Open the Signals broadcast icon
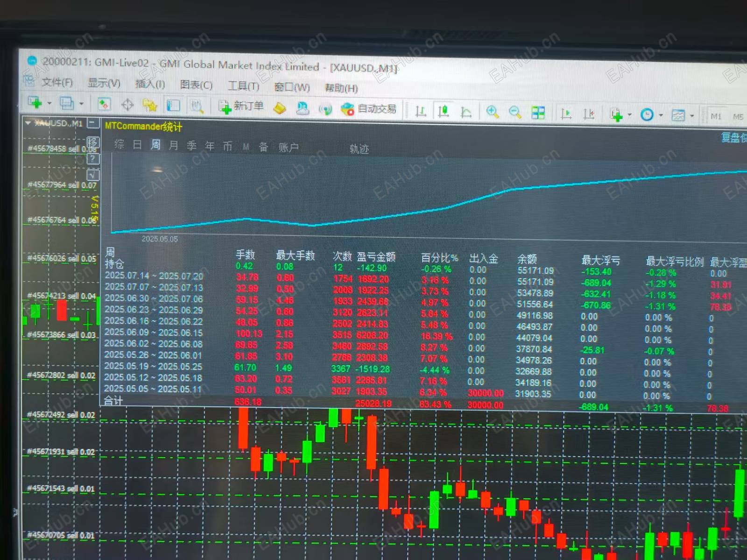This screenshot has width=747, height=560. click(325, 109)
